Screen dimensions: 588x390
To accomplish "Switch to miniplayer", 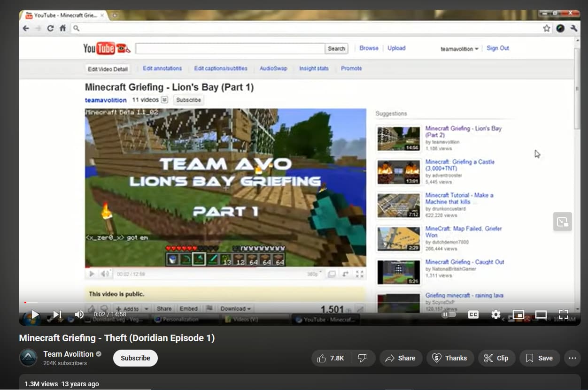I will tap(518, 314).
